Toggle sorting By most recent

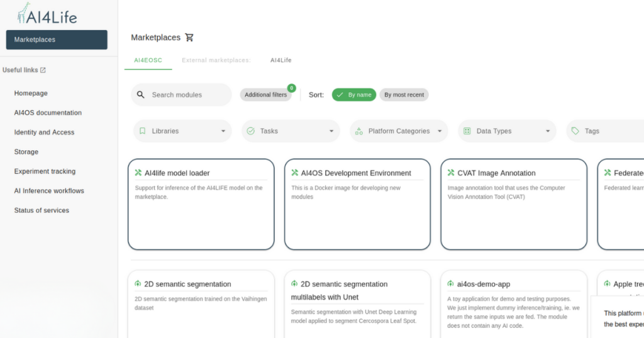point(404,95)
